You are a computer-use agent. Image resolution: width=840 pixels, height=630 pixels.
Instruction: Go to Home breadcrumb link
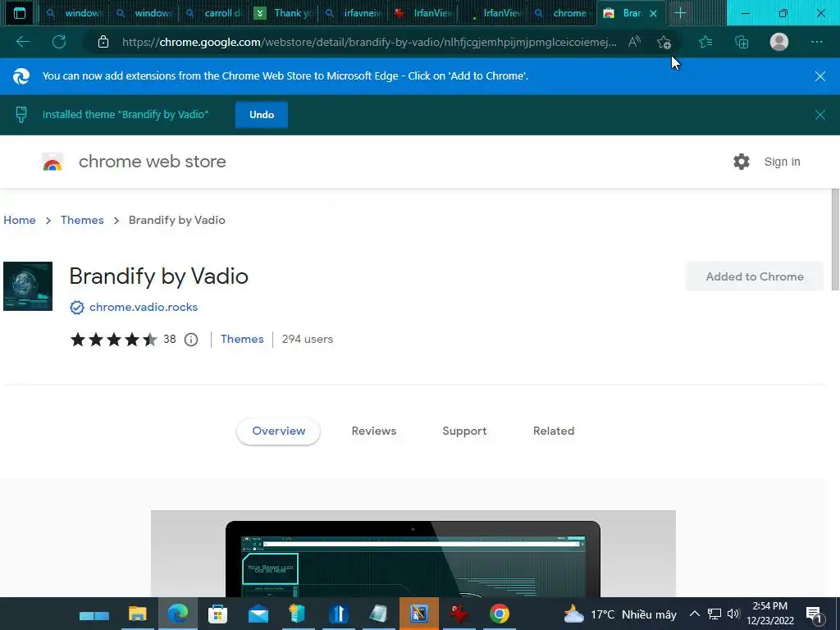[x=20, y=220]
